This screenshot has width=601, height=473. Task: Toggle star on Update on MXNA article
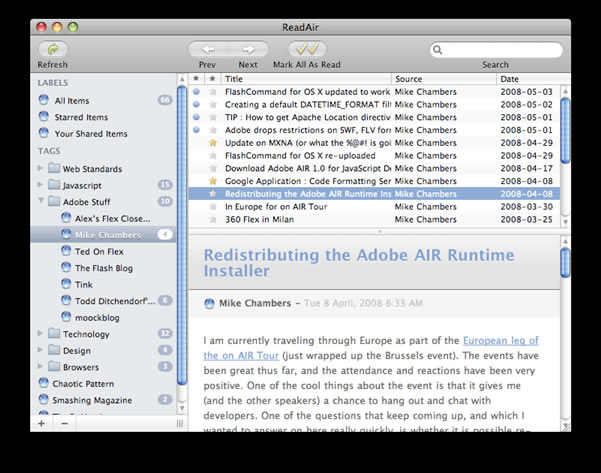tap(212, 143)
